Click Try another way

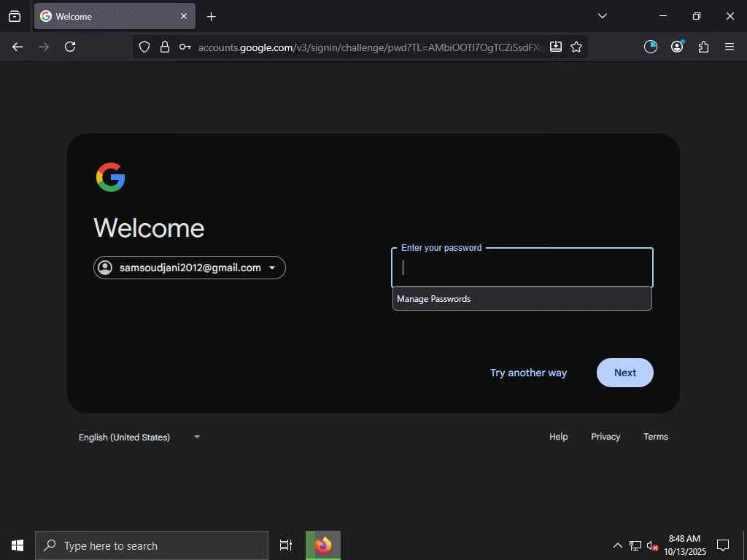pos(528,373)
